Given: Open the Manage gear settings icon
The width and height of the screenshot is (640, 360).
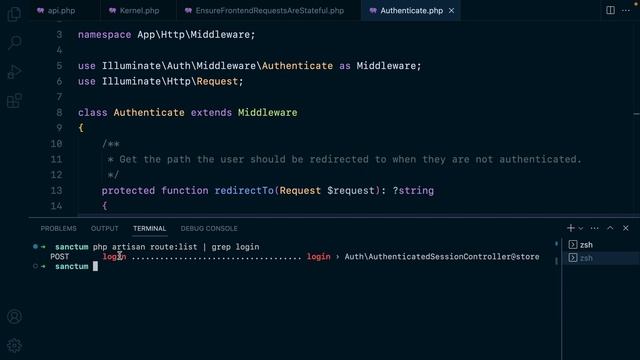Looking at the screenshot, I should coord(14,346).
